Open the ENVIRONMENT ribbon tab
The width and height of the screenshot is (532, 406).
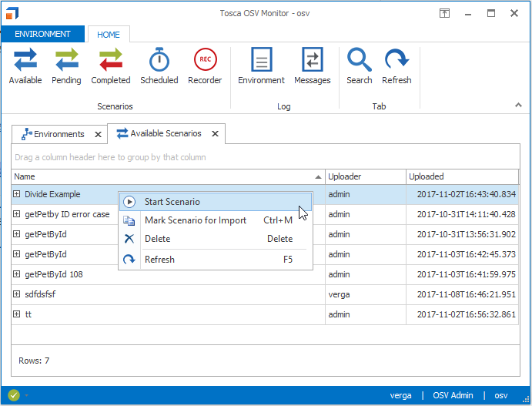tap(42, 34)
